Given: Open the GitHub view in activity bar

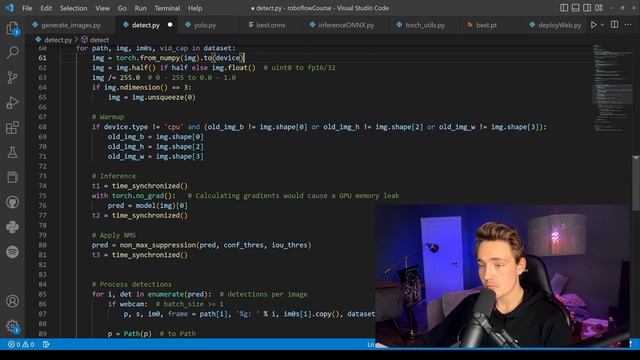Looking at the screenshot, I should pyautogui.click(x=13, y=202).
